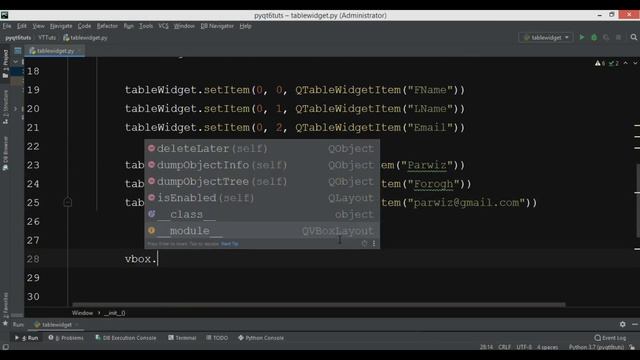The height and width of the screenshot is (360, 640).
Task: Open the Terminal tool tab
Action: pyautogui.click(x=182, y=338)
